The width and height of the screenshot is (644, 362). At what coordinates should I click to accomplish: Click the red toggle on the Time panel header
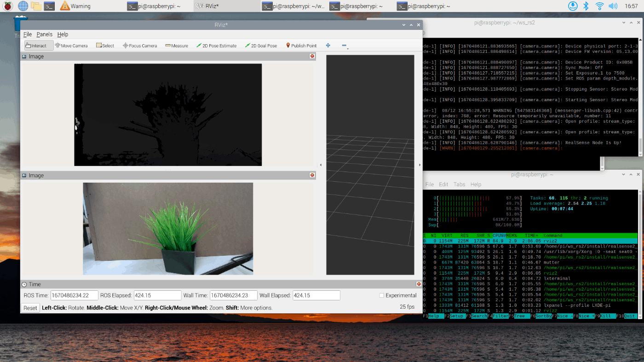tap(418, 284)
